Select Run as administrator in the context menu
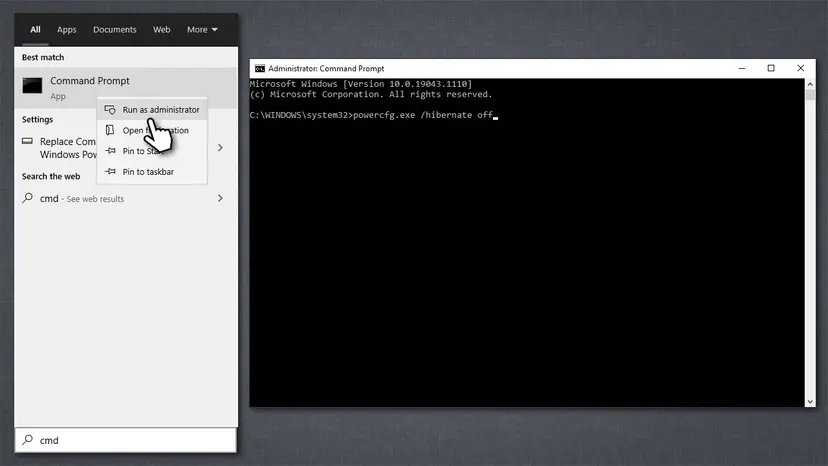The width and height of the screenshot is (828, 466). point(152,109)
